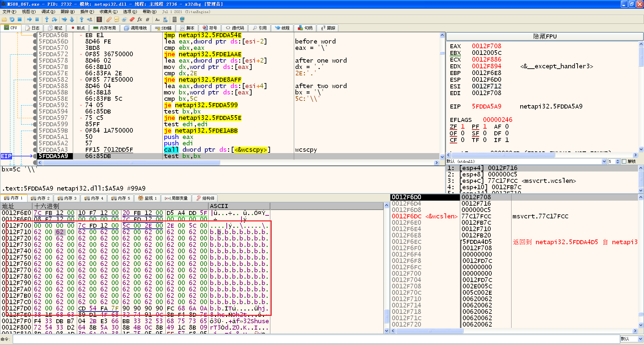This screenshot has width=644, height=345.
Task: Click the Run To User Code icon
Action: [90, 19]
